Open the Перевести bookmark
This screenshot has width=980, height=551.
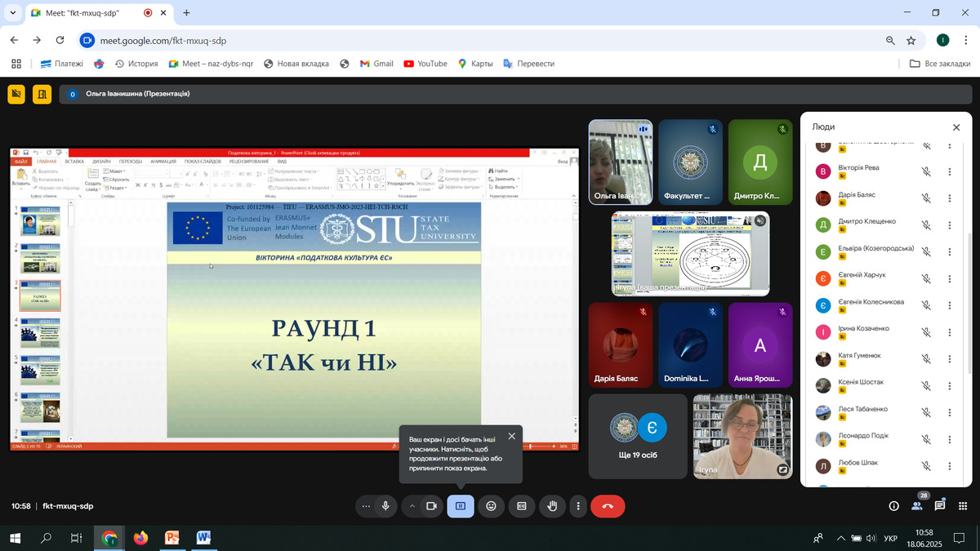528,64
